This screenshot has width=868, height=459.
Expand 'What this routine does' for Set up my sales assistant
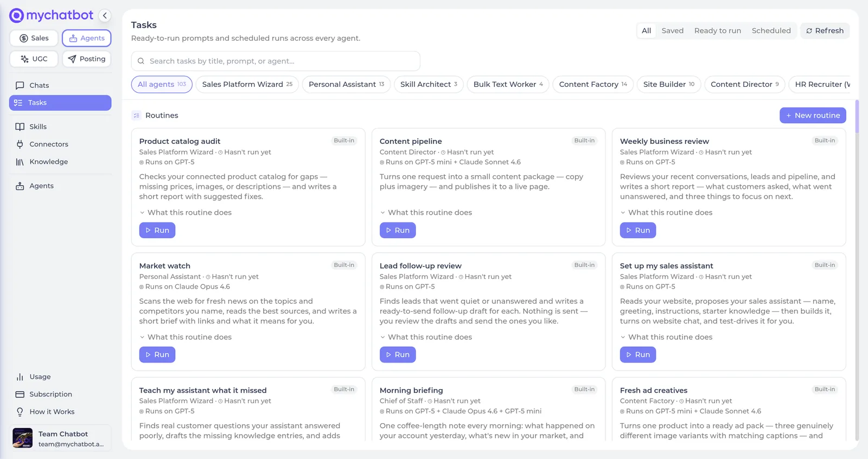(x=666, y=337)
